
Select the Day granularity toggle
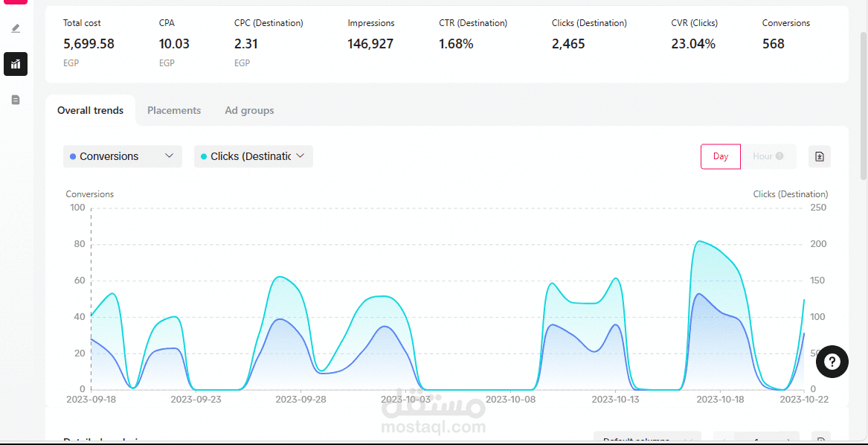[721, 156]
